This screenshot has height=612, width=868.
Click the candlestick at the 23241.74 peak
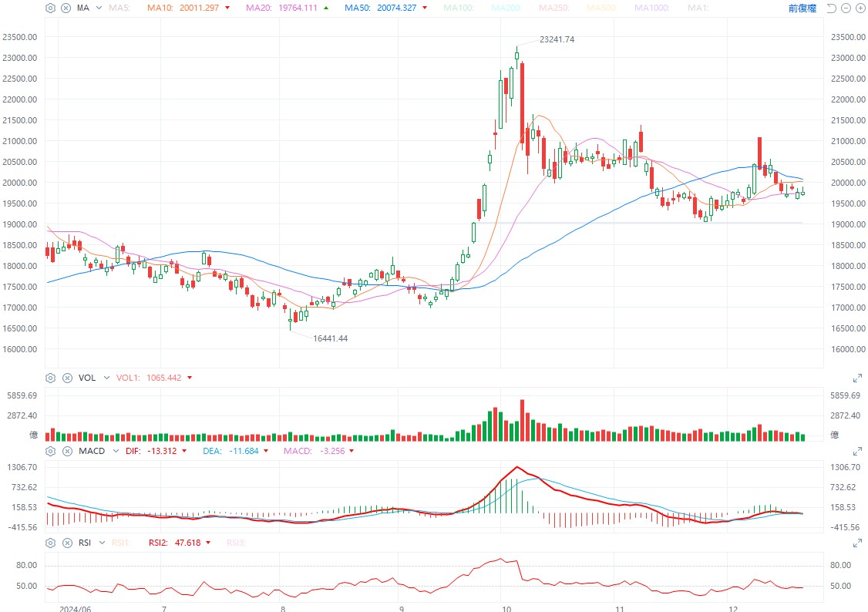point(516,55)
